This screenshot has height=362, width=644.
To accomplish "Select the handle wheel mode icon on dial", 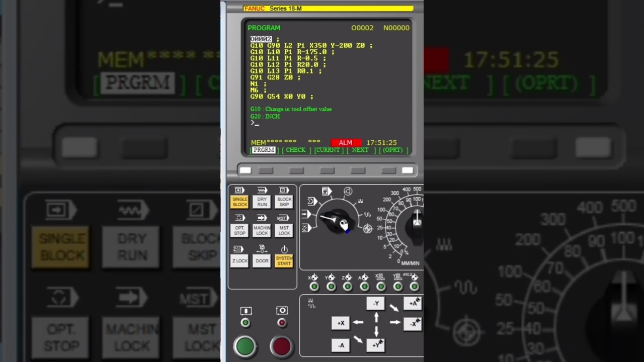I will (348, 191).
